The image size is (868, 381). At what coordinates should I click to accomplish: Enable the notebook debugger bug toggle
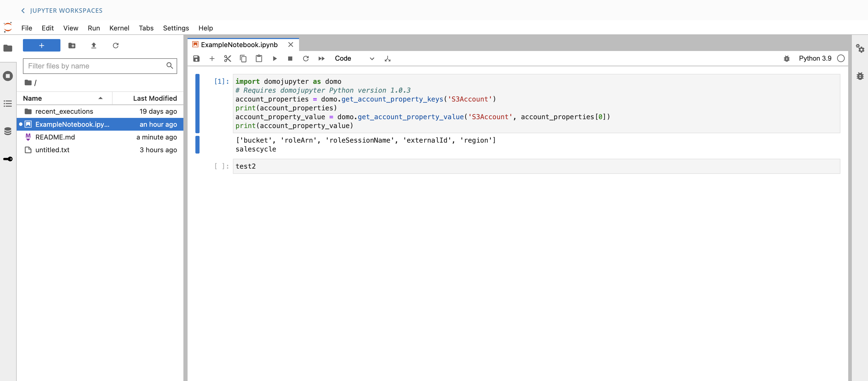(x=787, y=58)
